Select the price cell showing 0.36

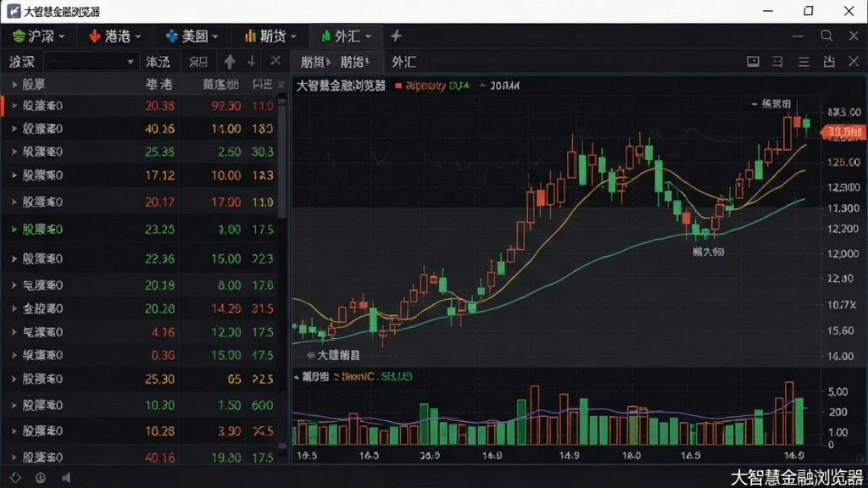coord(164,355)
